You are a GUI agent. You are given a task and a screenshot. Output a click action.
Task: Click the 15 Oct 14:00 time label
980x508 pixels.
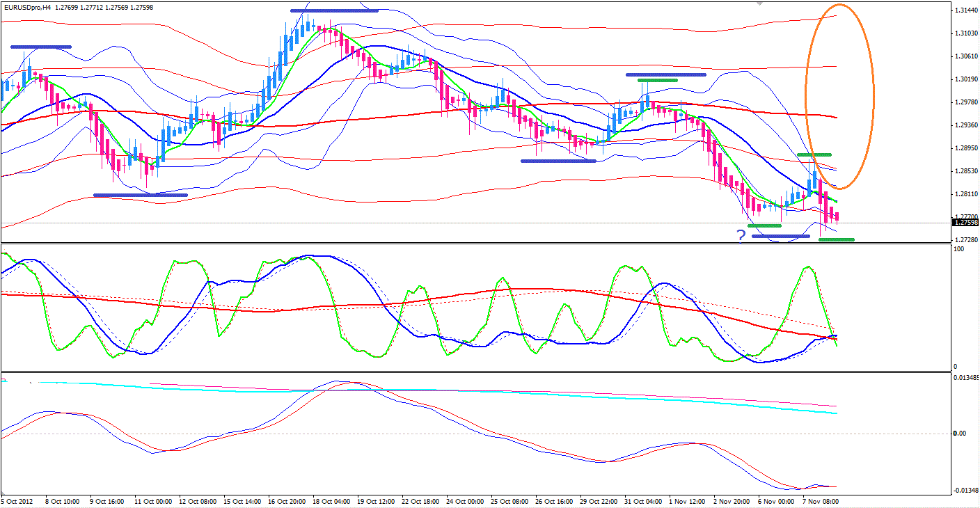(243, 500)
